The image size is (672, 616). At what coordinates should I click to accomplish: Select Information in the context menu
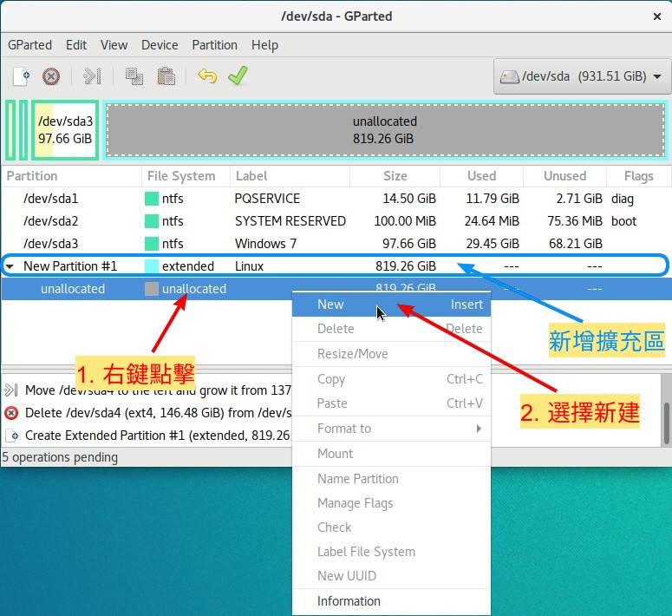click(349, 600)
